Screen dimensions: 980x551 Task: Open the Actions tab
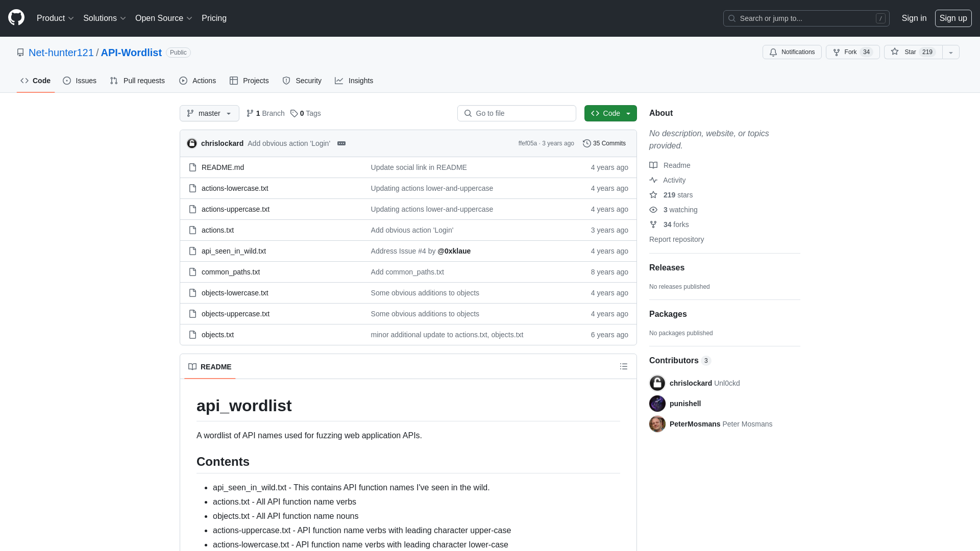(198, 81)
